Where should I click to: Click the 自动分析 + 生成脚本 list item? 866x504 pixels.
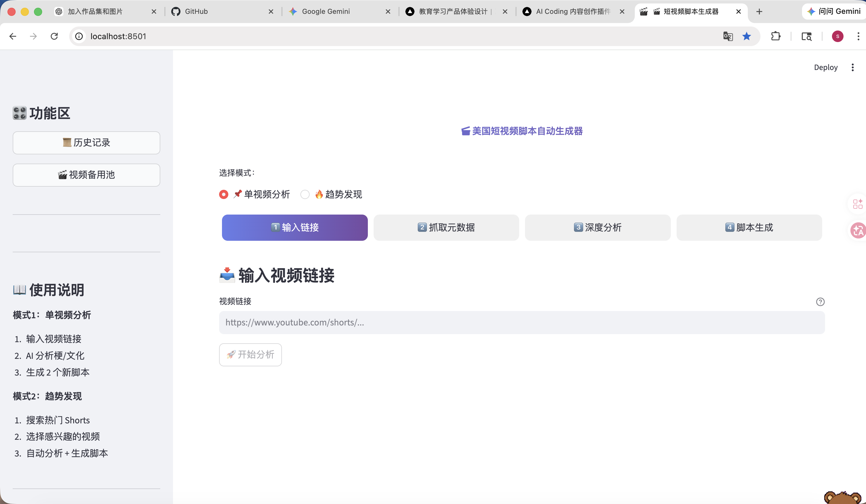(x=67, y=454)
